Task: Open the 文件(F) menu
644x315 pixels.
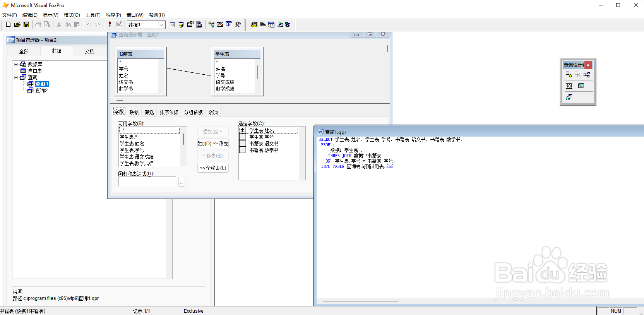Action: 10,15
